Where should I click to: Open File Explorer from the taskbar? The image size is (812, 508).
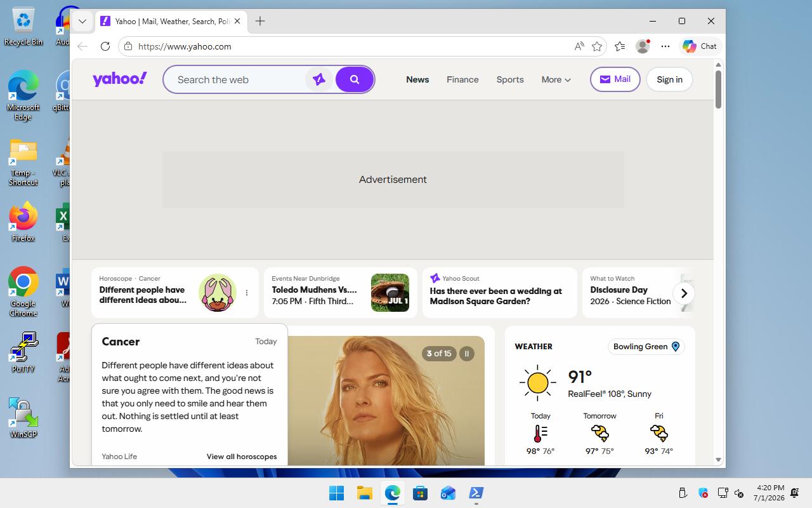click(364, 493)
